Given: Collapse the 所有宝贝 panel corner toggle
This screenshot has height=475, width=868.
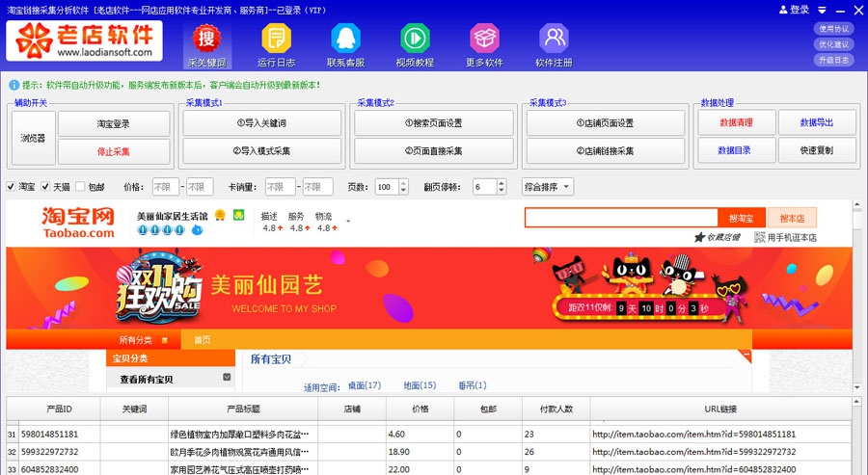Looking at the screenshot, I should (x=746, y=355).
